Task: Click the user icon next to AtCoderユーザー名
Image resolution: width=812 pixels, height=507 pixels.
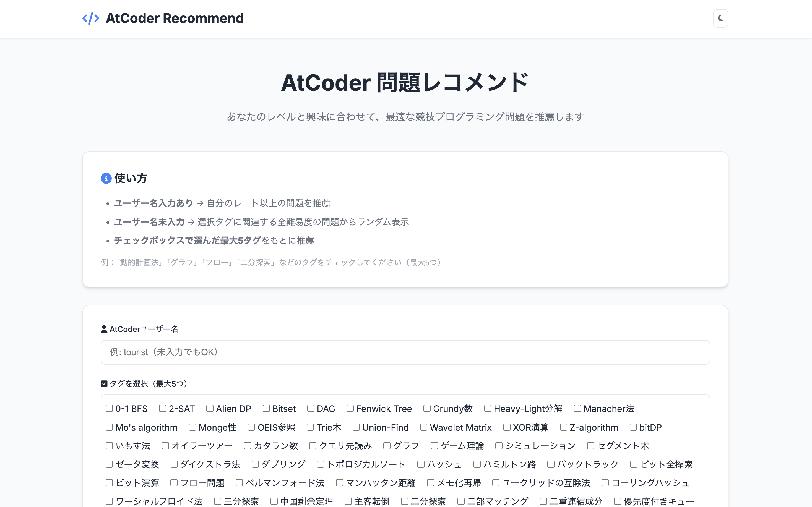Action: [x=104, y=329]
